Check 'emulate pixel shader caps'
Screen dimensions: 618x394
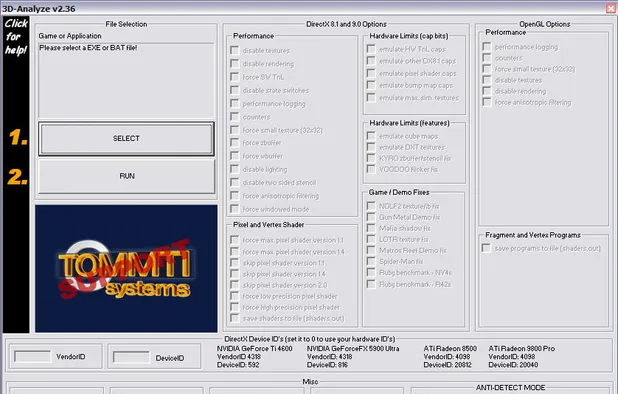(x=371, y=73)
